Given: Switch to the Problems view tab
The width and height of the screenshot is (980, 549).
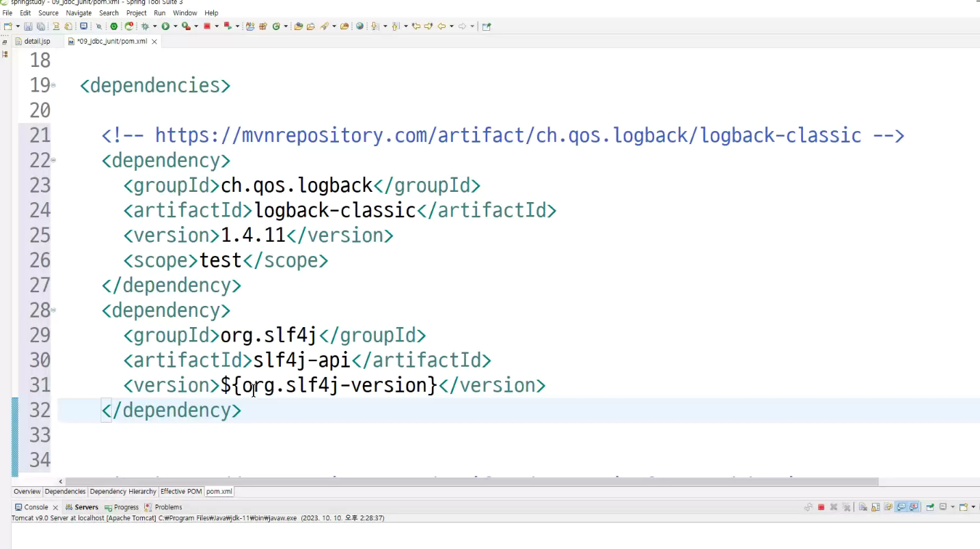Looking at the screenshot, I should pyautogui.click(x=163, y=507).
